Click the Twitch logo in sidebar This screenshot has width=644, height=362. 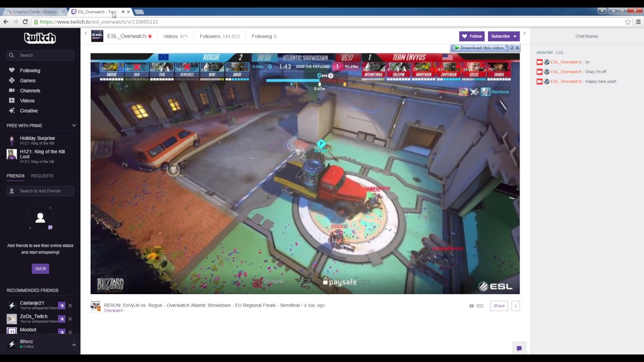click(x=40, y=38)
